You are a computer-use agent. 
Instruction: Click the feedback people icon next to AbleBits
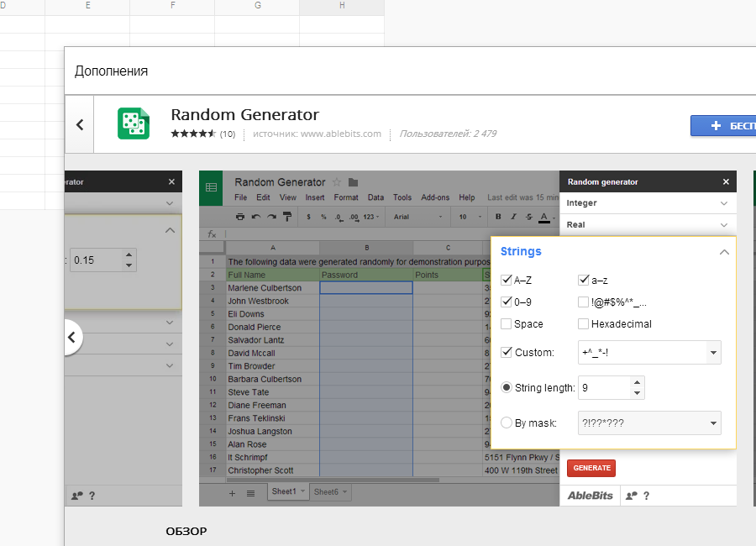[631, 496]
